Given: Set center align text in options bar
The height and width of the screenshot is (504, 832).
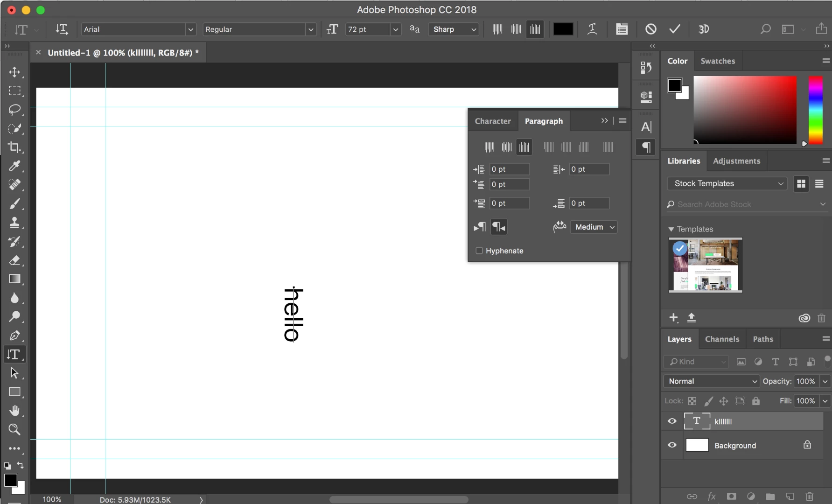Looking at the screenshot, I should 516,29.
